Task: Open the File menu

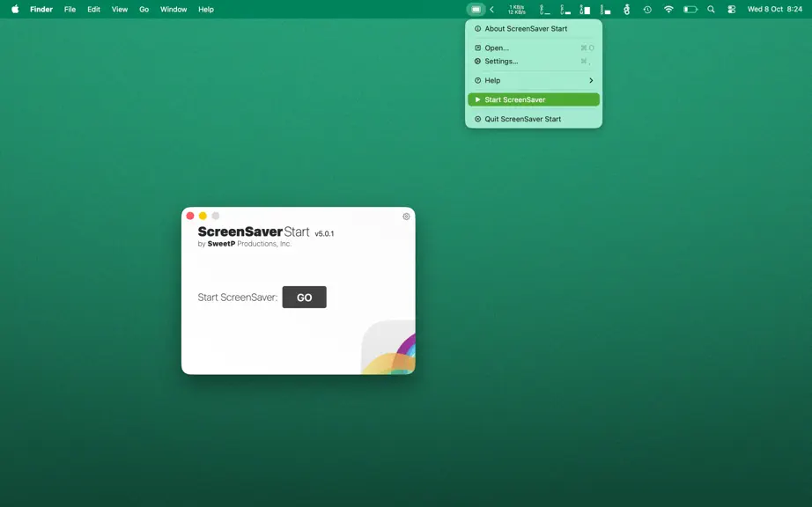Action: click(70, 10)
